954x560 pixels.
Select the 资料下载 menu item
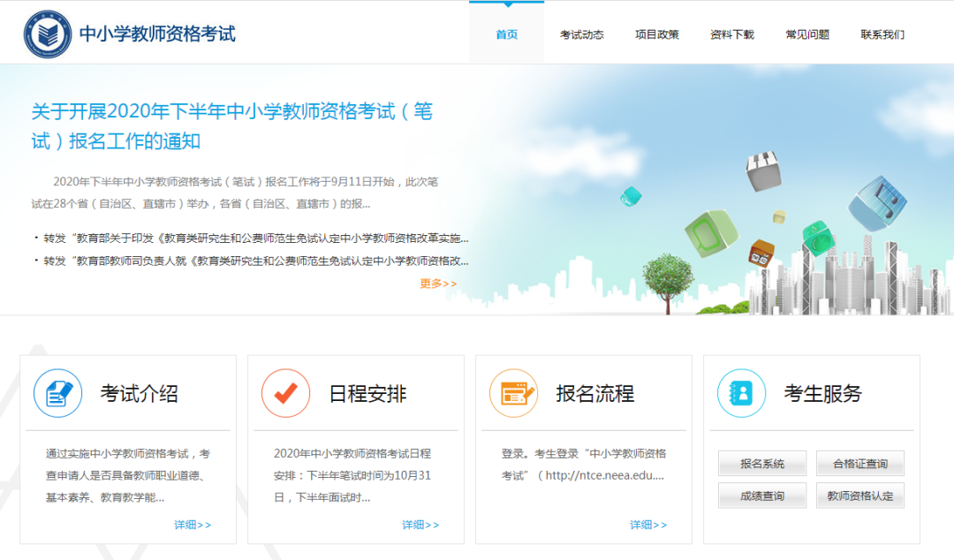732,34
